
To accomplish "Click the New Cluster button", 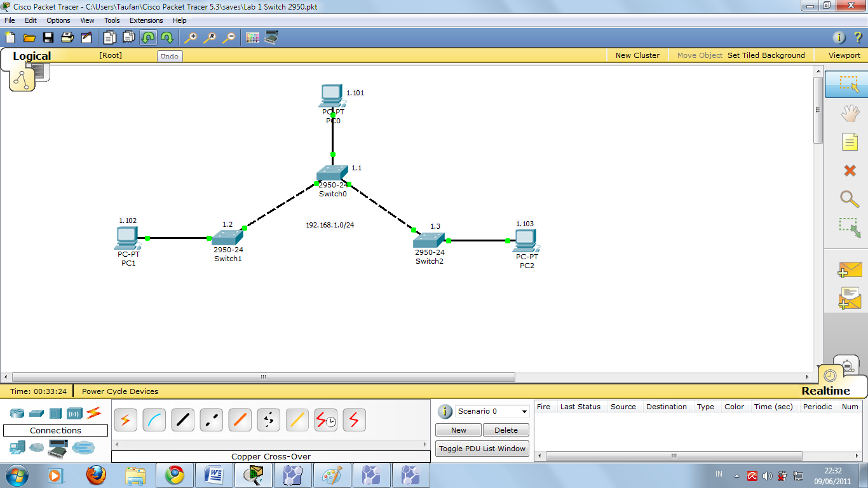I will tap(637, 55).
